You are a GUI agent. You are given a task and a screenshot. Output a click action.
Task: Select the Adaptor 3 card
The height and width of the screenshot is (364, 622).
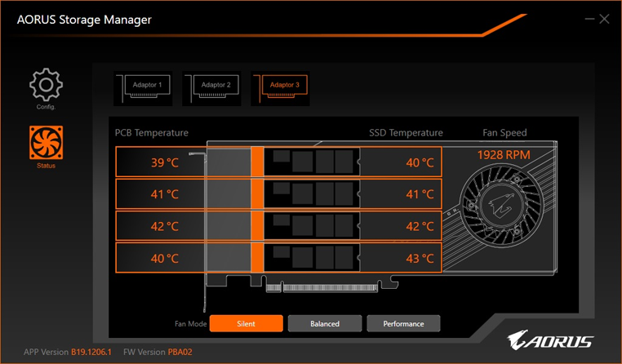click(283, 86)
